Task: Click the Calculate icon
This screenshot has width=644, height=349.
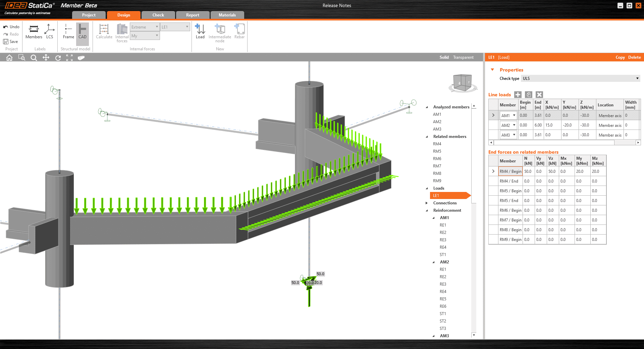Action: tap(104, 31)
